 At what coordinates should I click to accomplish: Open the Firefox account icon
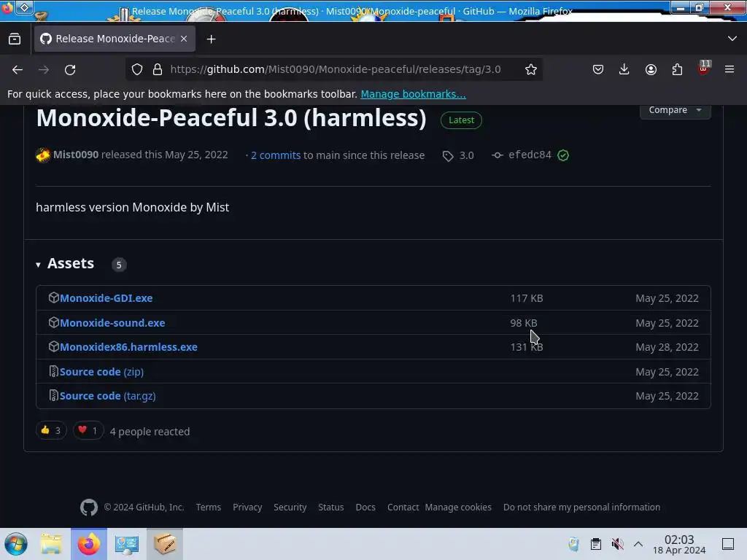click(x=651, y=69)
